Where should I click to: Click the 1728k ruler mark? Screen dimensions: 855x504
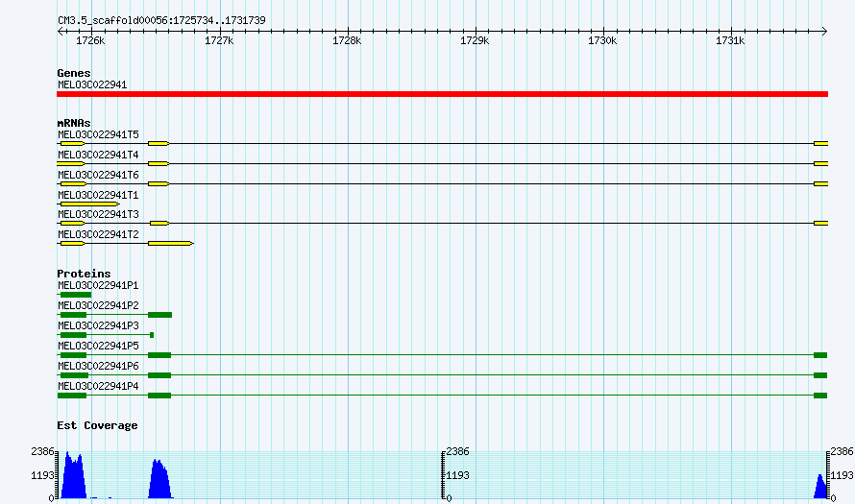pyautogui.click(x=347, y=41)
